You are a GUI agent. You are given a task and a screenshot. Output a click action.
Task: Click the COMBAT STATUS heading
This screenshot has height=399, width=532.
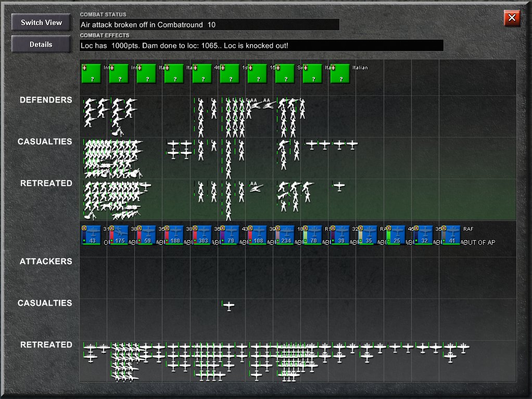[x=103, y=15]
